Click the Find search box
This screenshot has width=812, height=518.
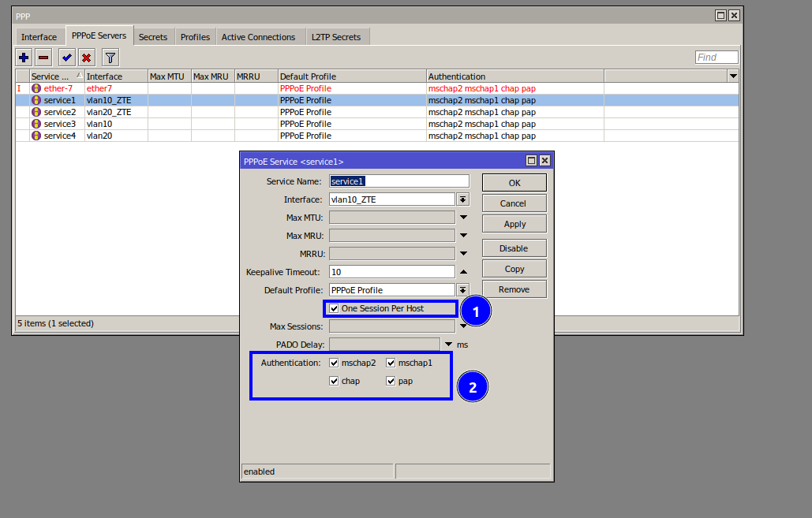717,58
